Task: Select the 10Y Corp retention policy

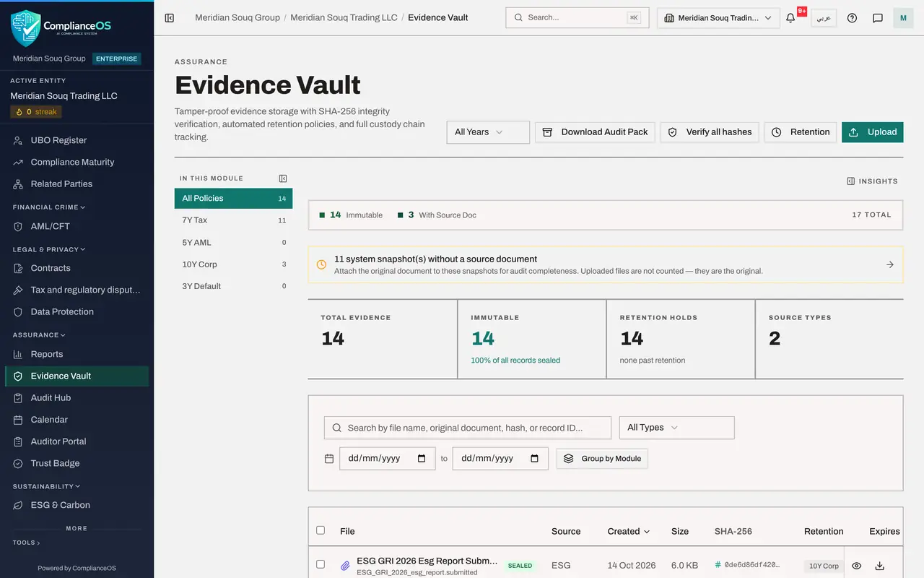Action: coord(233,264)
